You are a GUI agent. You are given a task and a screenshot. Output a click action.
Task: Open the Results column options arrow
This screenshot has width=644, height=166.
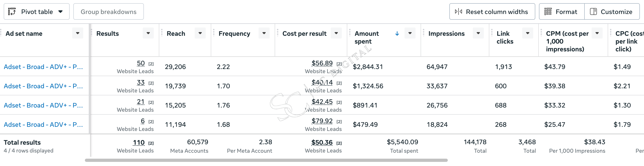click(148, 33)
